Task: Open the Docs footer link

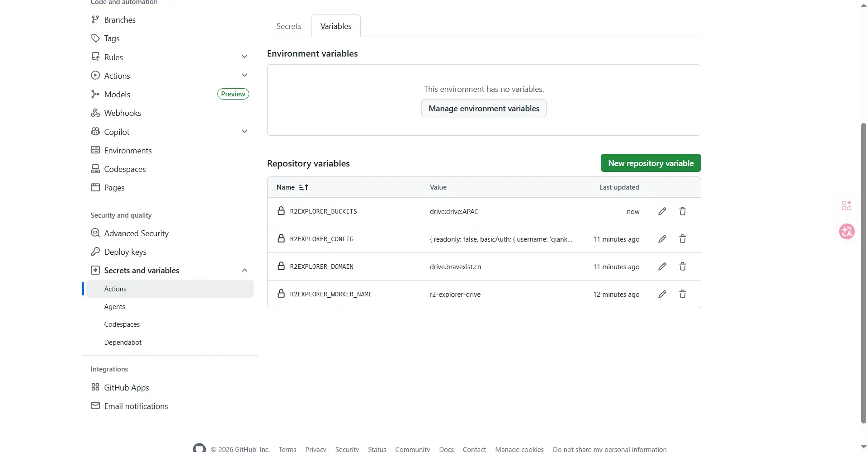Action: click(x=446, y=449)
